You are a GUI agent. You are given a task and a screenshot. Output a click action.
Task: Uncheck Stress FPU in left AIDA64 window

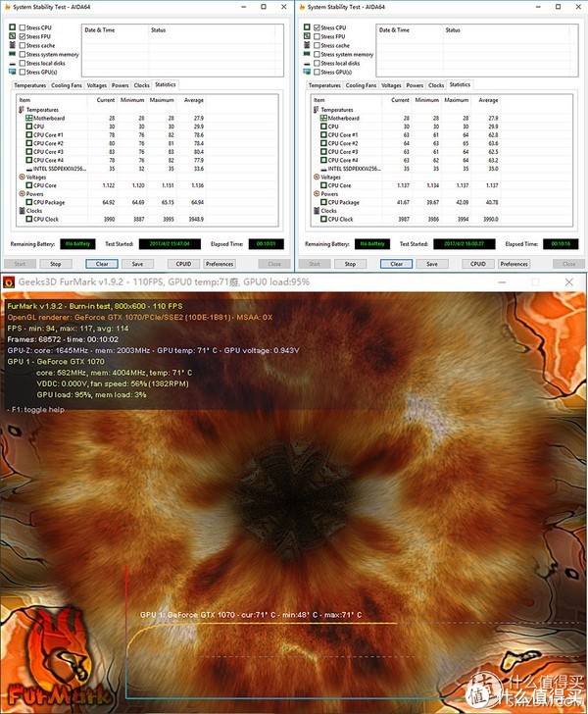(23, 36)
